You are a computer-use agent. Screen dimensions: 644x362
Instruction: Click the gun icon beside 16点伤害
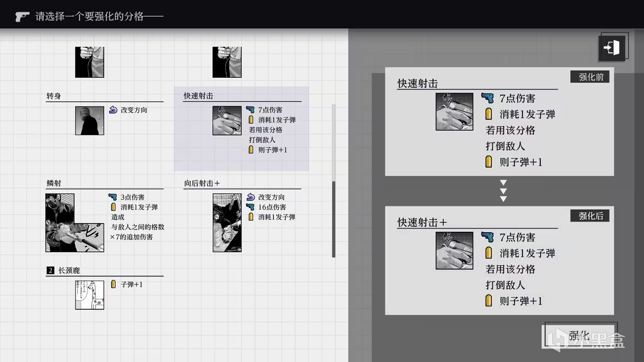click(251, 207)
